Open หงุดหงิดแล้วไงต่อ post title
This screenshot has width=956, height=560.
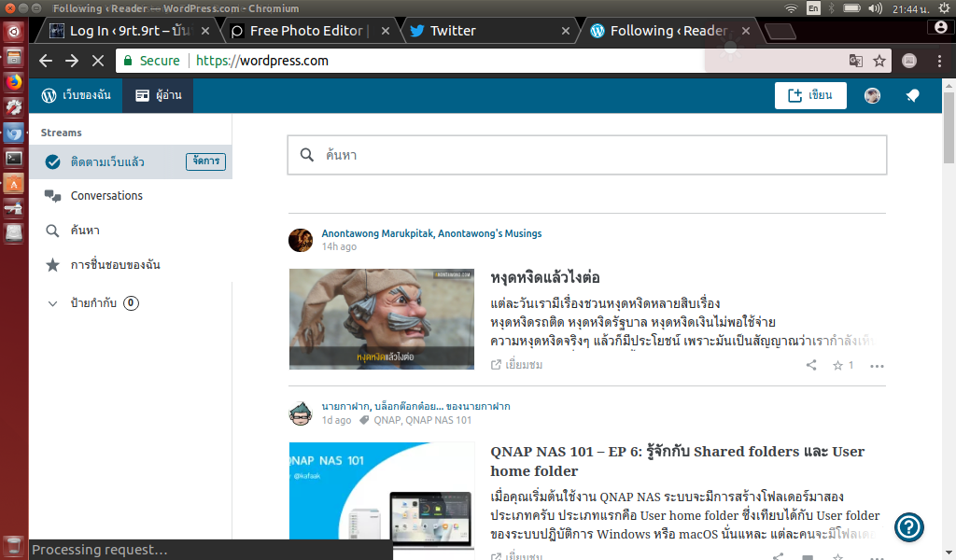(545, 278)
